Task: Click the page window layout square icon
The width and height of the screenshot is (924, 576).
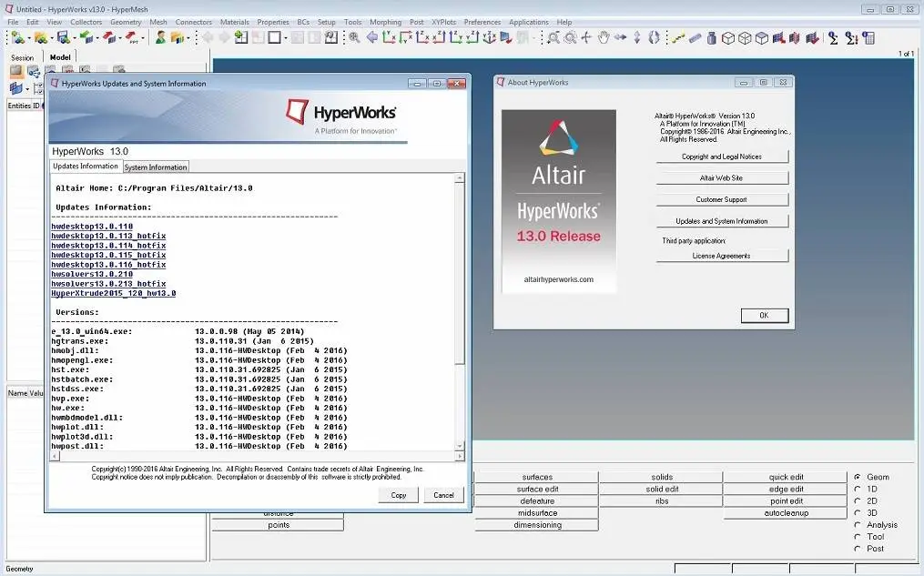Action: pos(275,37)
